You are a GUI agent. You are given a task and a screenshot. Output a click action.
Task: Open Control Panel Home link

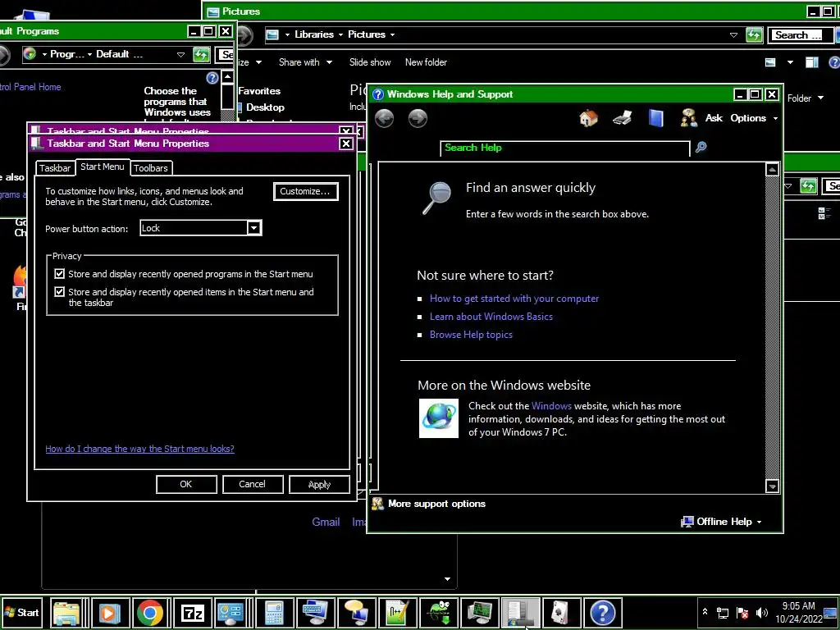(30, 87)
